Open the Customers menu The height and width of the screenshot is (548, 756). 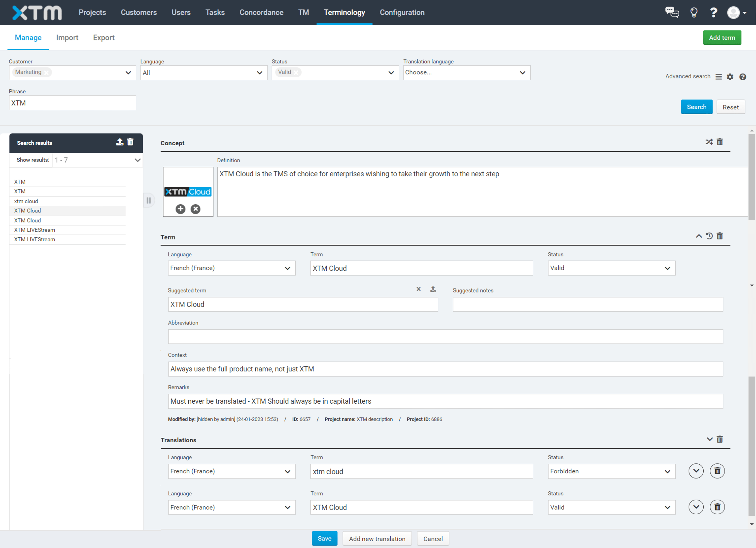pyautogui.click(x=139, y=12)
